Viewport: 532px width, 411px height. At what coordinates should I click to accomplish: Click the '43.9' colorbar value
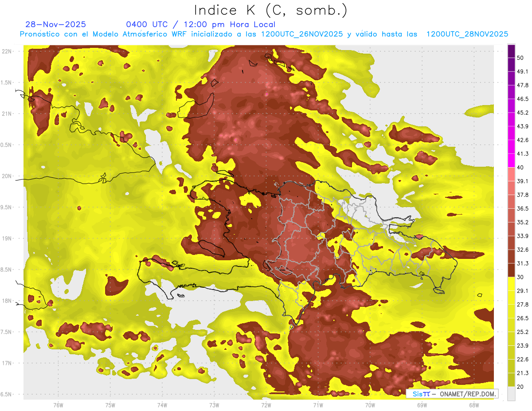click(x=523, y=126)
